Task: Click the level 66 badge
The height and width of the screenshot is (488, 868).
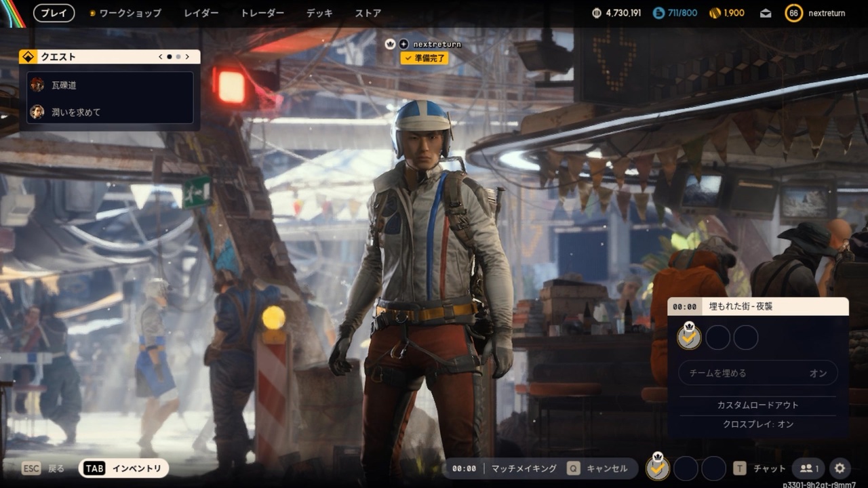Action: tap(793, 13)
